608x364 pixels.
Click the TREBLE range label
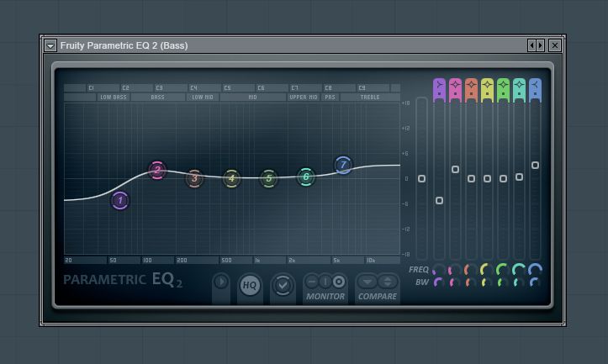click(370, 98)
